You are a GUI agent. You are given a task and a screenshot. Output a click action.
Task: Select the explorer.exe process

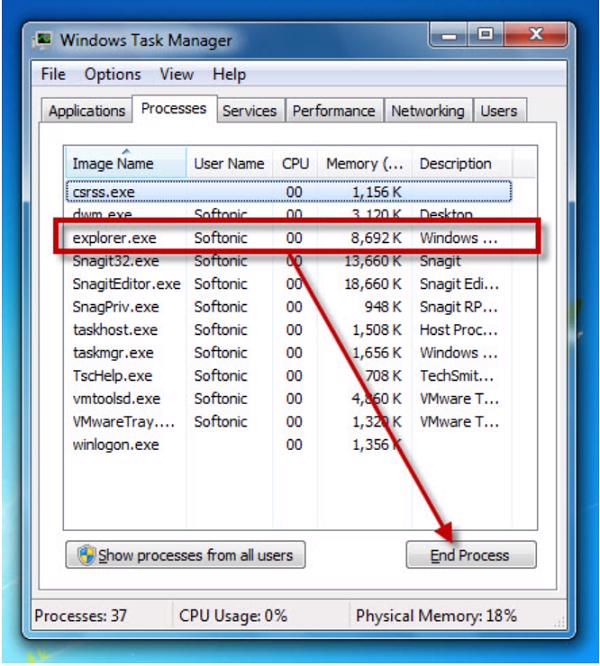click(289, 238)
